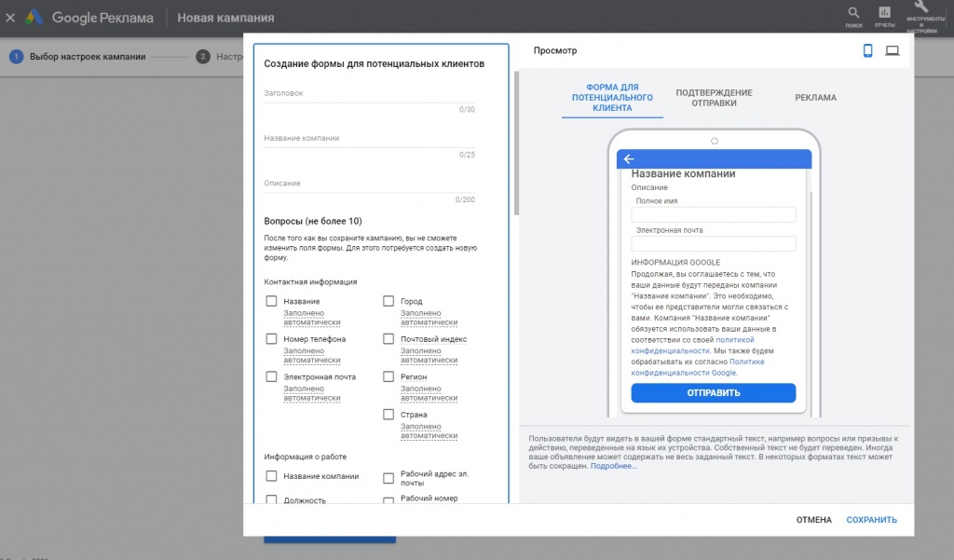Click the Отмена button
954x560 pixels.
[x=813, y=520]
